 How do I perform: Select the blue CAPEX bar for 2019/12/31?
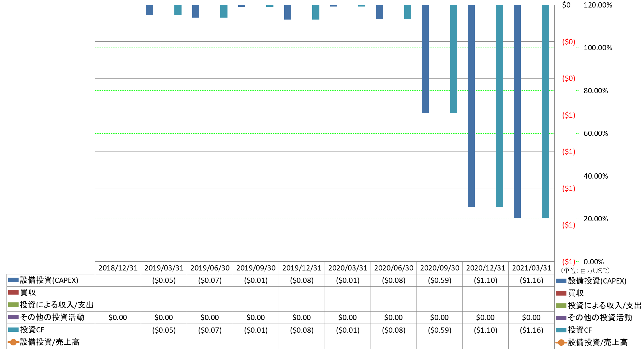pos(287,12)
